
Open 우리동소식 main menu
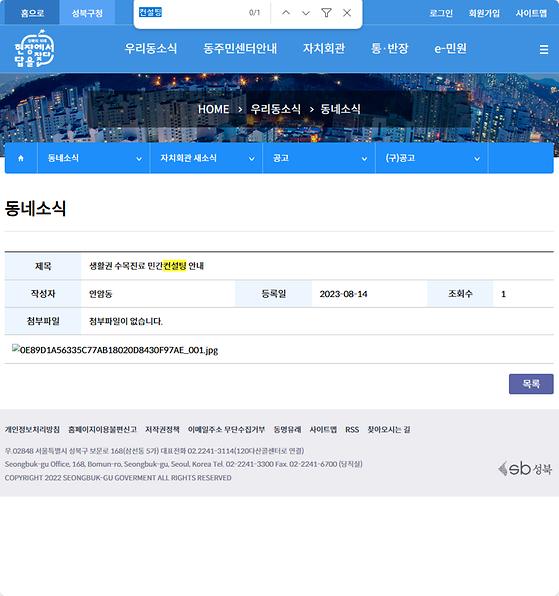pyautogui.click(x=151, y=49)
